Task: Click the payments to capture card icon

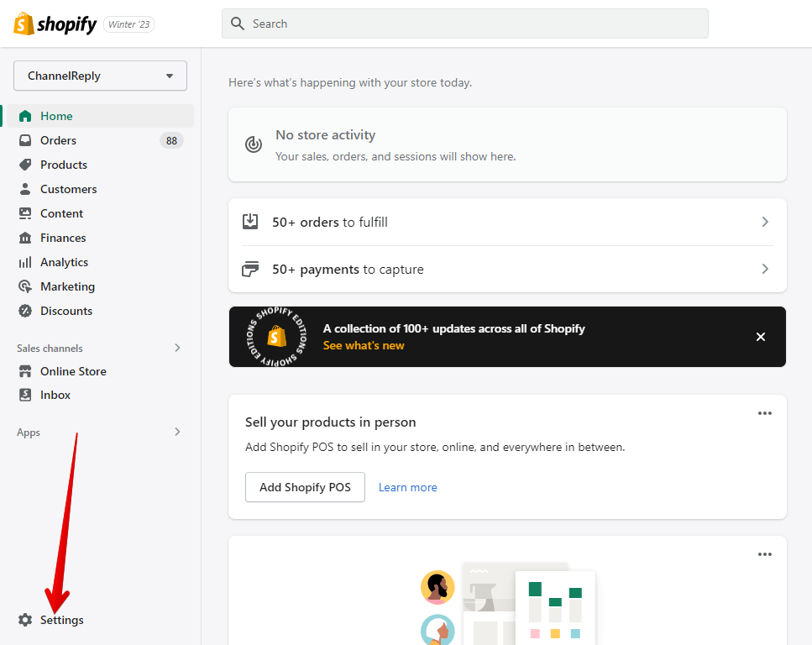Action: point(250,269)
